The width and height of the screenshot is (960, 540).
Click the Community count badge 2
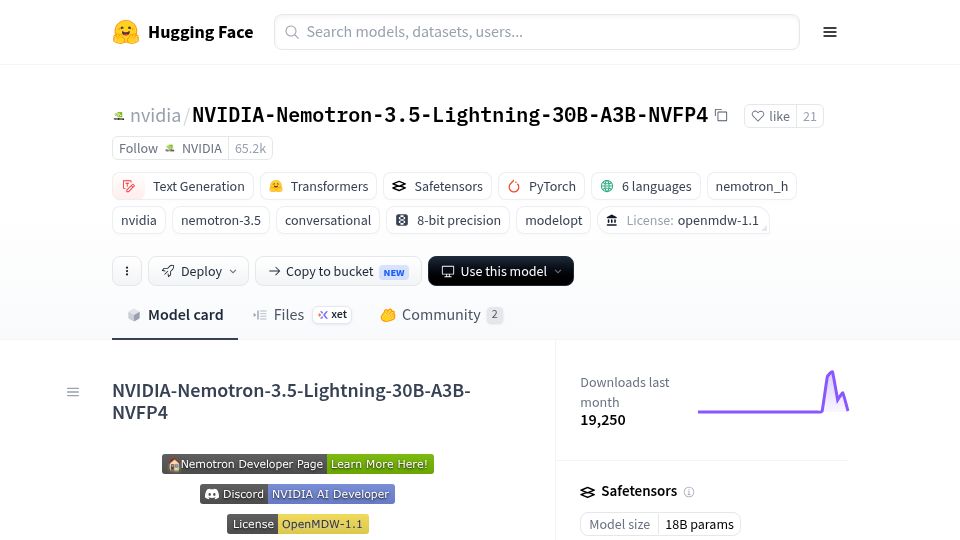point(495,315)
